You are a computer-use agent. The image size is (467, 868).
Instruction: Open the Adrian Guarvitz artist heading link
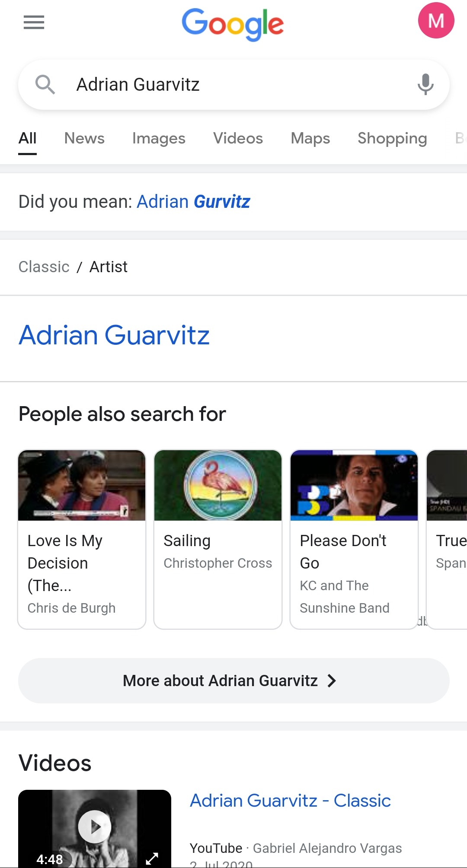click(114, 335)
